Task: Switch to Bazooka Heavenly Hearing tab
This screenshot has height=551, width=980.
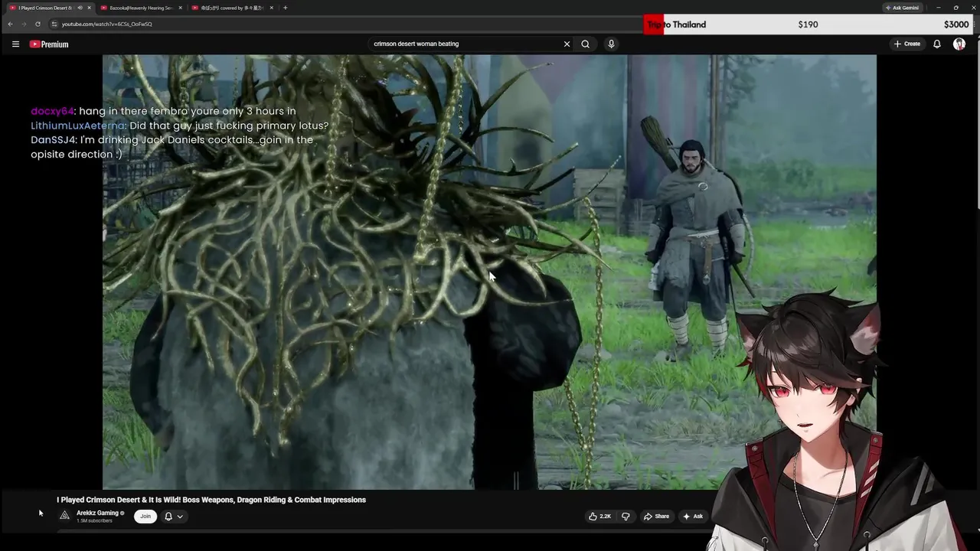Action: click(141, 8)
